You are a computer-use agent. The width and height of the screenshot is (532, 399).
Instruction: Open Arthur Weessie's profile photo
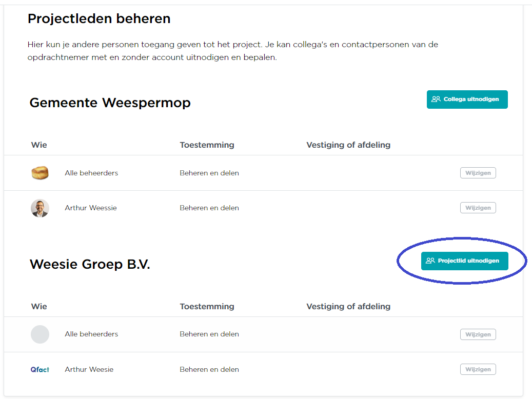click(40, 208)
